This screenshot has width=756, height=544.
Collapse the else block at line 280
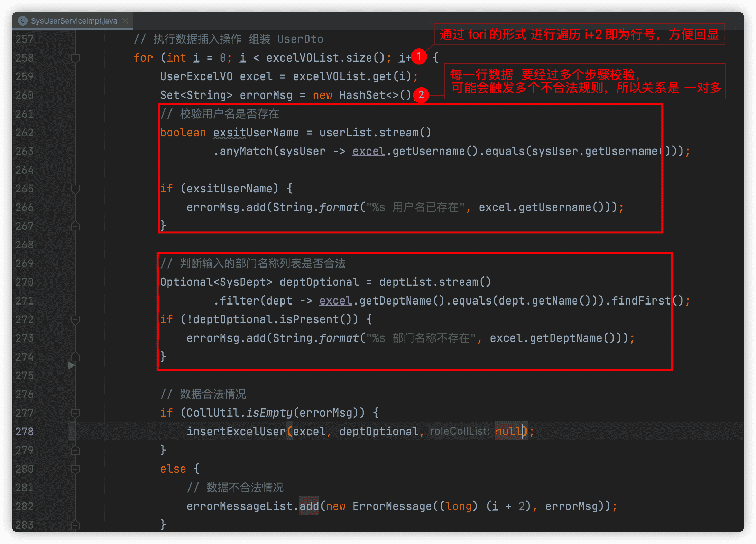click(x=75, y=469)
